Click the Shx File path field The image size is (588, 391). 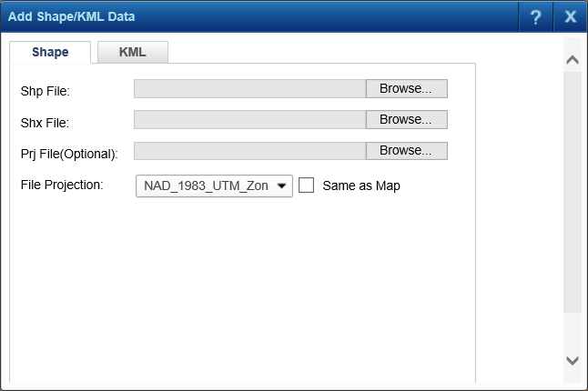tap(249, 120)
